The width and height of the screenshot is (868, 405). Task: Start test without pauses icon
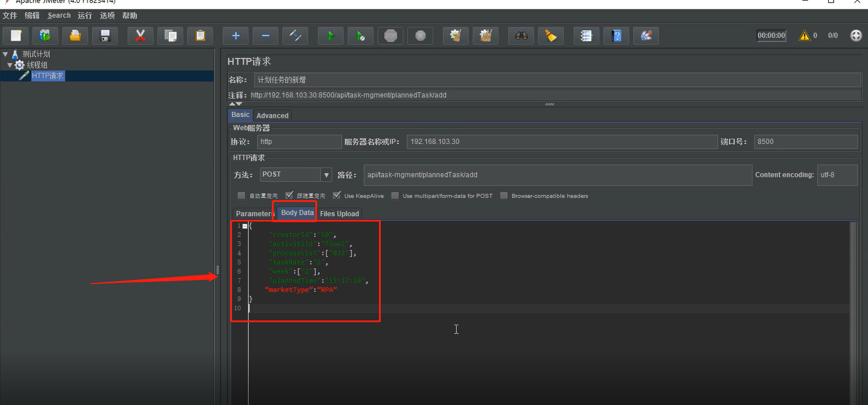tap(361, 36)
